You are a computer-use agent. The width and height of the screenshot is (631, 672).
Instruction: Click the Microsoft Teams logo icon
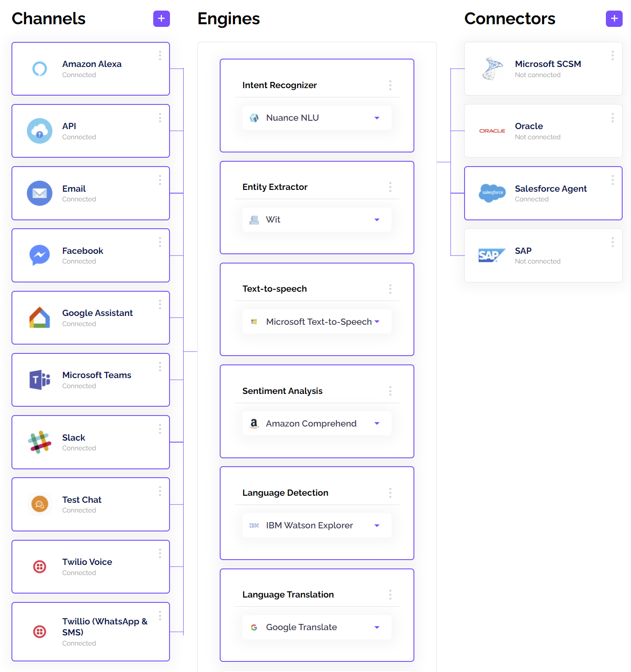click(40, 380)
